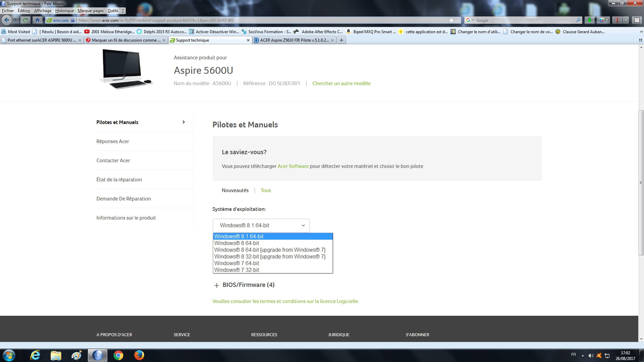Click the Acer Software link
This screenshot has height=362, width=644.
(293, 166)
